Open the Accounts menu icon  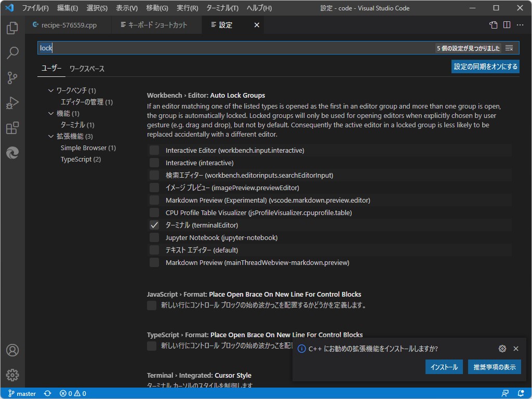(12, 350)
